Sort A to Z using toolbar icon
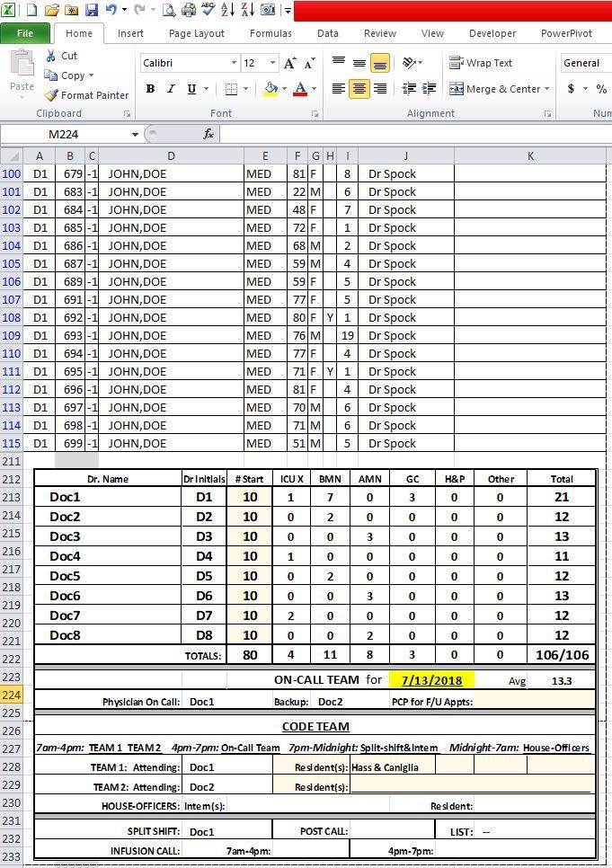Image resolution: width=612 pixels, height=868 pixels. 227,9
